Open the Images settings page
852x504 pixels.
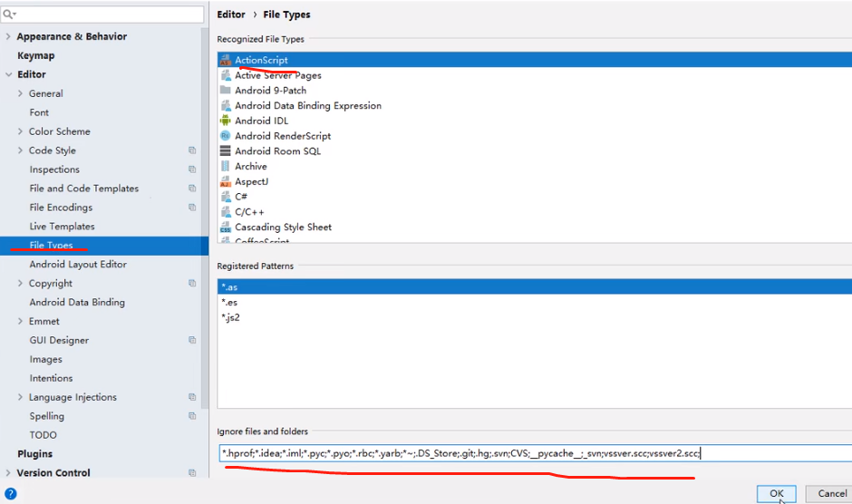coord(45,359)
